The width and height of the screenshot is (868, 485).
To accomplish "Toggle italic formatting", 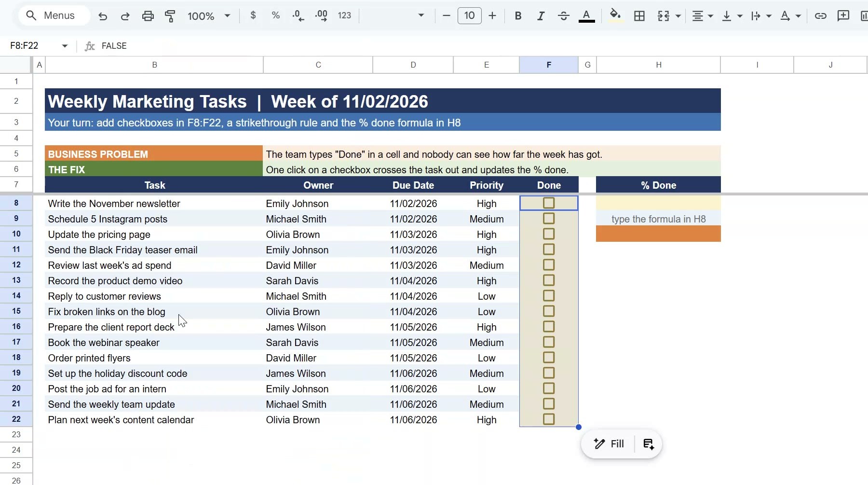I will click(541, 16).
